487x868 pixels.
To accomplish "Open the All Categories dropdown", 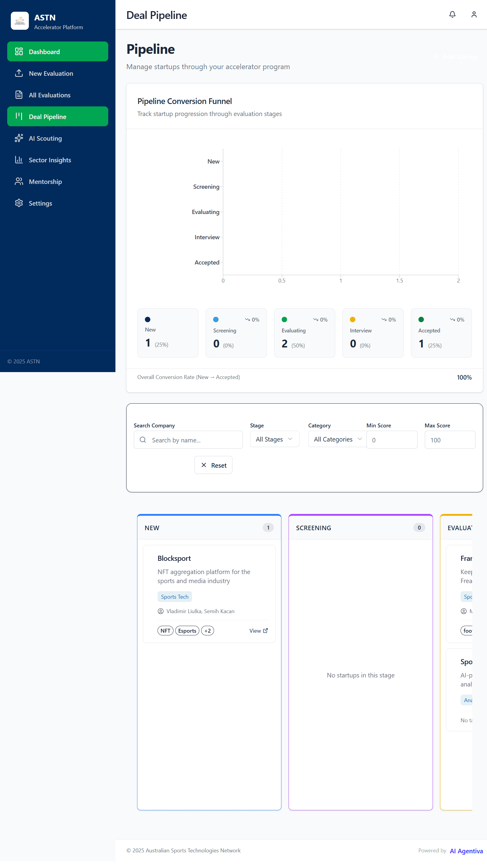I will (x=337, y=439).
